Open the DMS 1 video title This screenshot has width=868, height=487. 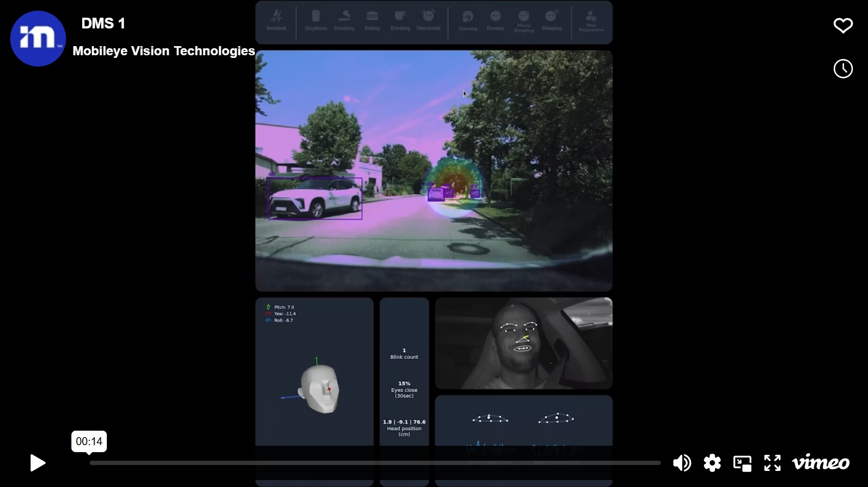(103, 24)
